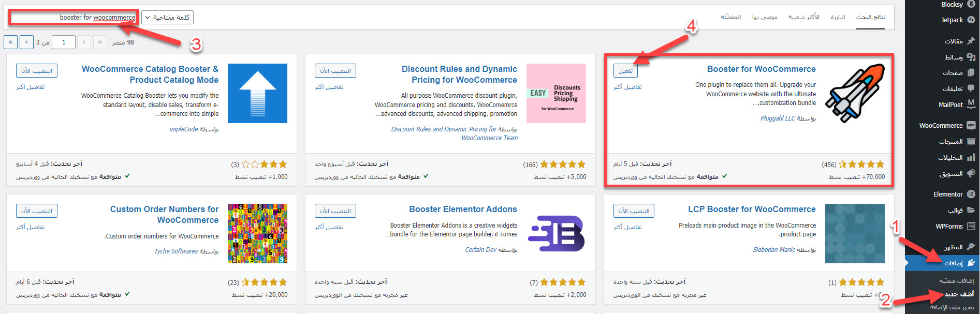The image size is (980, 315).
Task: Open Certain Dev author link
Action: point(480,249)
